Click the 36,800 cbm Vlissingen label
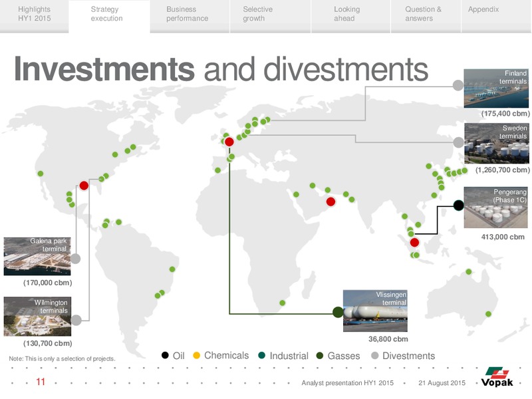 tap(388, 339)
